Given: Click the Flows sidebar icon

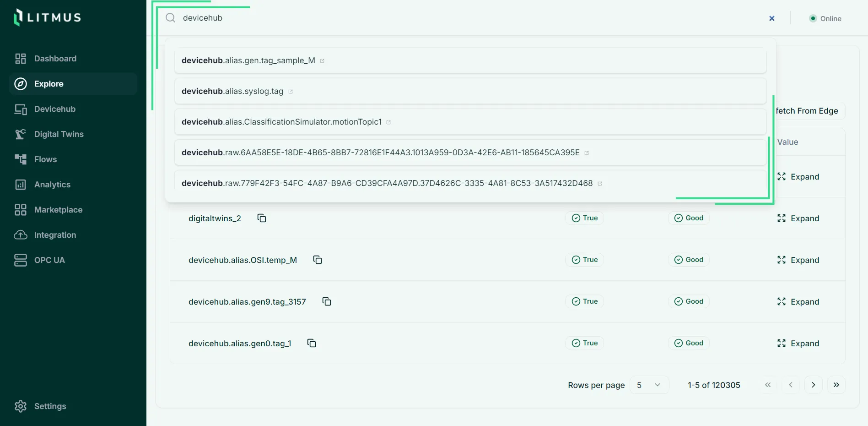Looking at the screenshot, I should click(21, 159).
